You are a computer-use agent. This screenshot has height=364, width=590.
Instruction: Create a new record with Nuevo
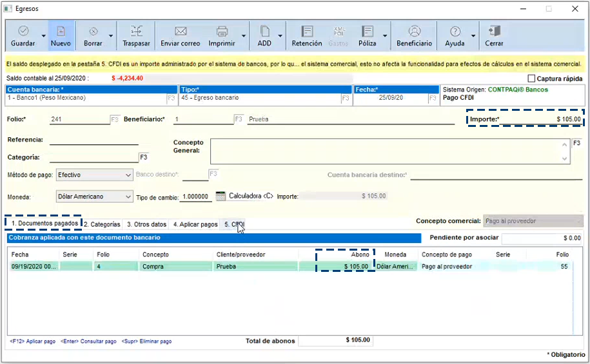(x=61, y=32)
